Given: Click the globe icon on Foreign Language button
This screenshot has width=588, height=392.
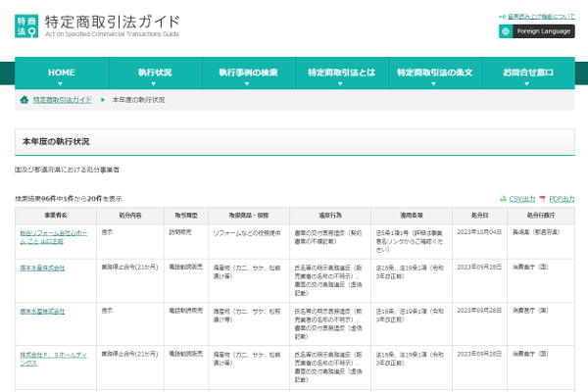Looking at the screenshot, I should pos(506,31).
